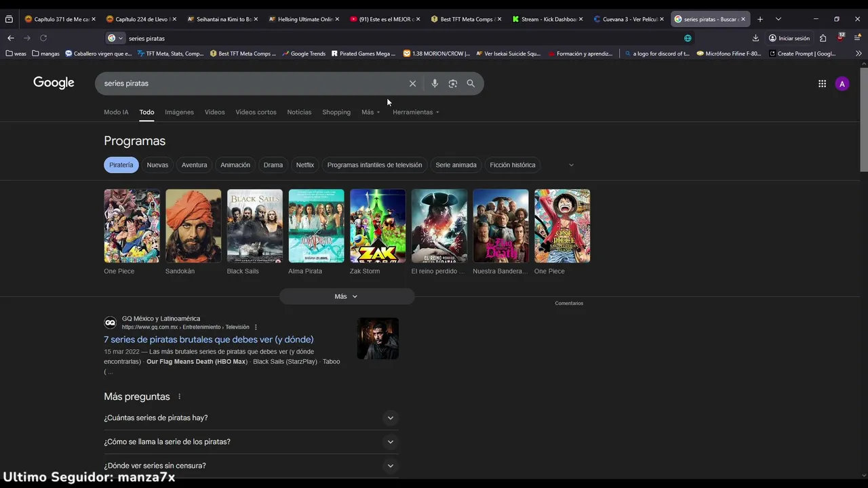This screenshot has height=488, width=868.
Task: Select the Piratería category chip
Action: 121,165
